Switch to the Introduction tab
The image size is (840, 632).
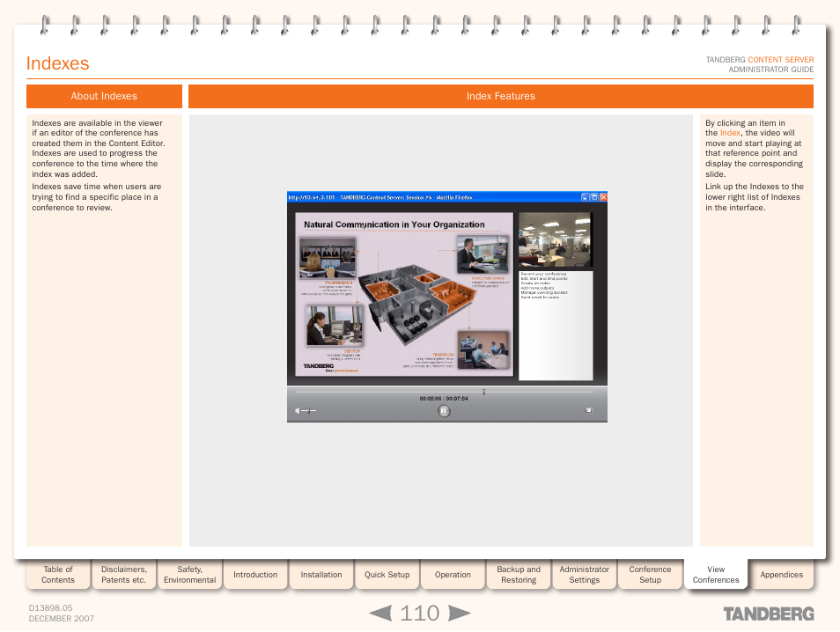tap(255, 574)
